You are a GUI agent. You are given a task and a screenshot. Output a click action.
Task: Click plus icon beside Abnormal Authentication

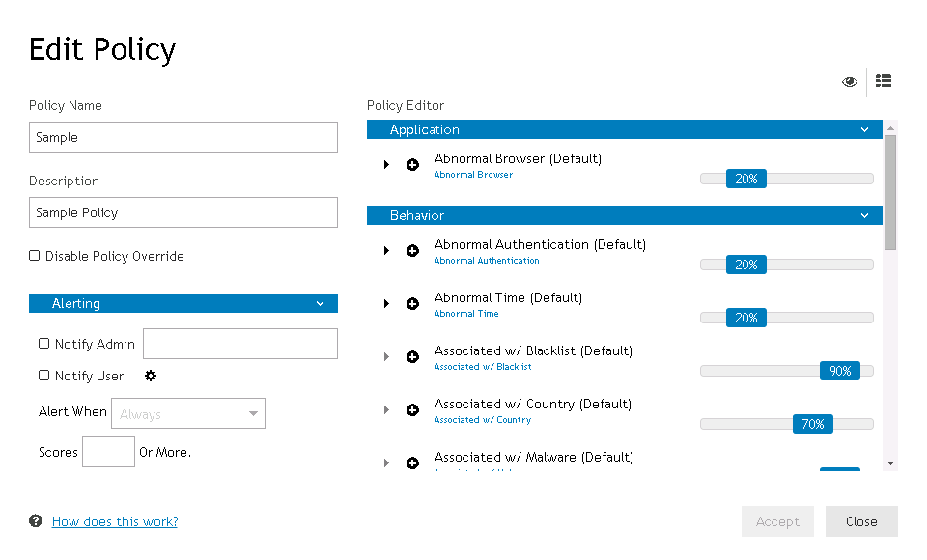click(x=413, y=251)
